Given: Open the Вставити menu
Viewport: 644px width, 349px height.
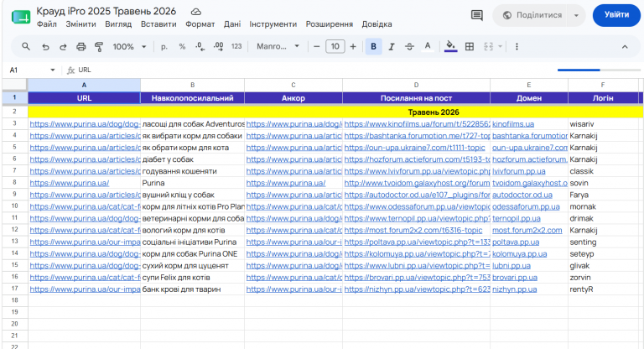Looking at the screenshot, I should coord(158,24).
